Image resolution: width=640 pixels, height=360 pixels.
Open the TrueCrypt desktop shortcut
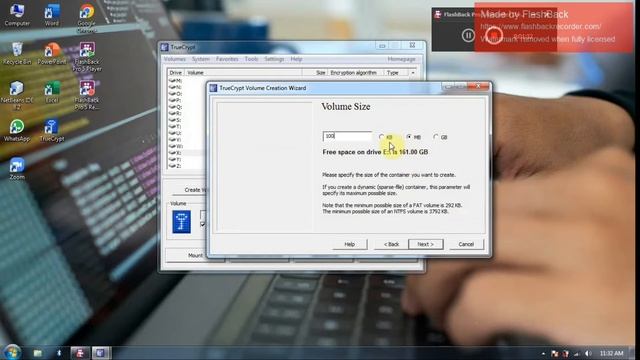point(52,130)
